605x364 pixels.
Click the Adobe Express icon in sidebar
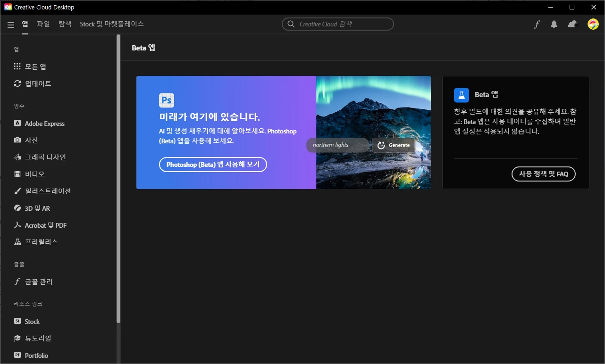click(x=17, y=124)
